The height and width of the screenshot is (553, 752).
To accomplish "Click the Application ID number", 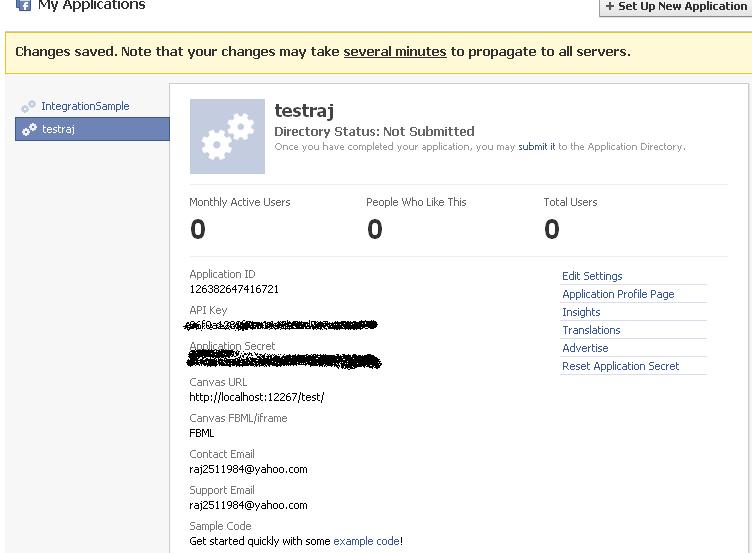I will [234, 289].
